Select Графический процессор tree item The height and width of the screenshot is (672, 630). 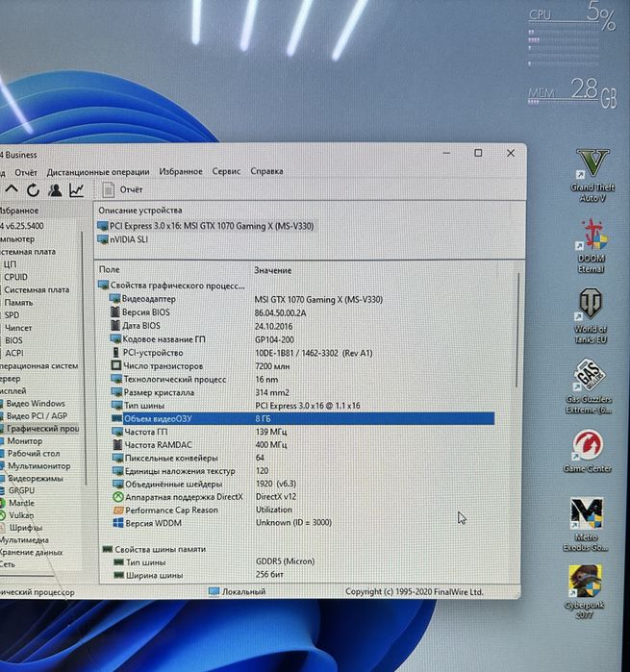pos(39,428)
